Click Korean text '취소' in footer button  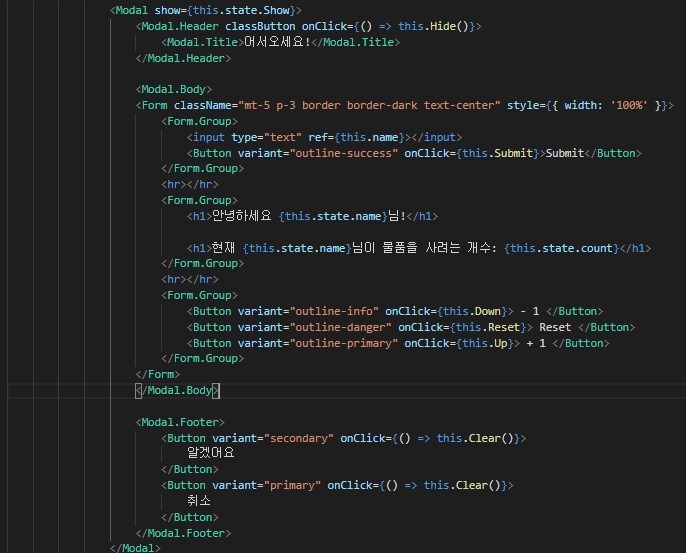(x=199, y=500)
